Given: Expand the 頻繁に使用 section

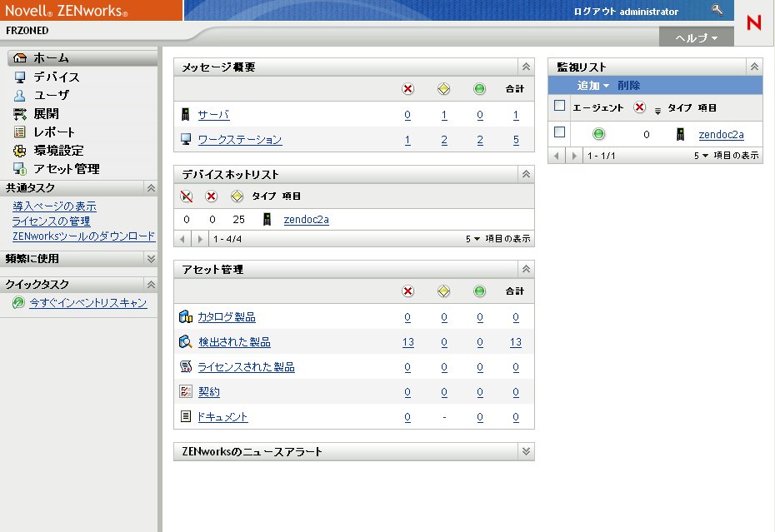Looking at the screenshot, I should click(151, 258).
